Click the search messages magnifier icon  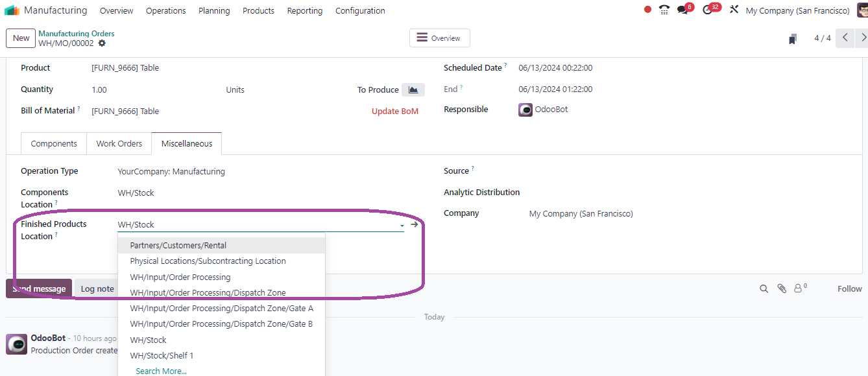pyautogui.click(x=764, y=289)
